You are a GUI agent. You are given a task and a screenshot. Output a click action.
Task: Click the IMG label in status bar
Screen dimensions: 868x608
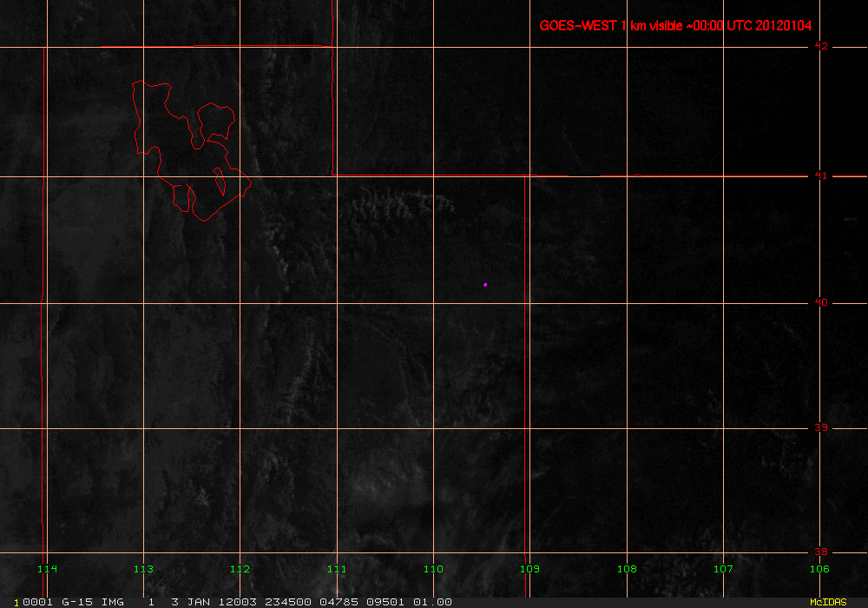pos(113,602)
